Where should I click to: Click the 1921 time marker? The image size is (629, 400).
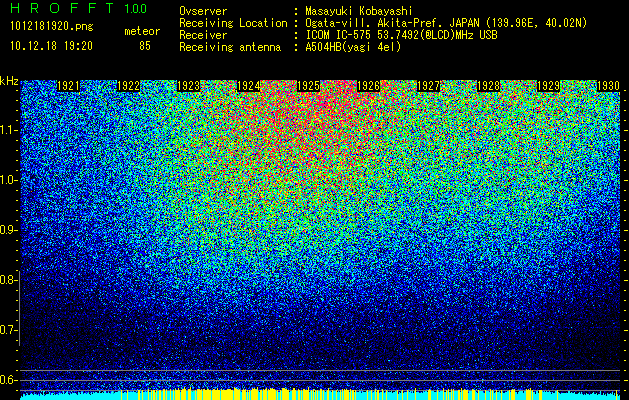point(68,86)
